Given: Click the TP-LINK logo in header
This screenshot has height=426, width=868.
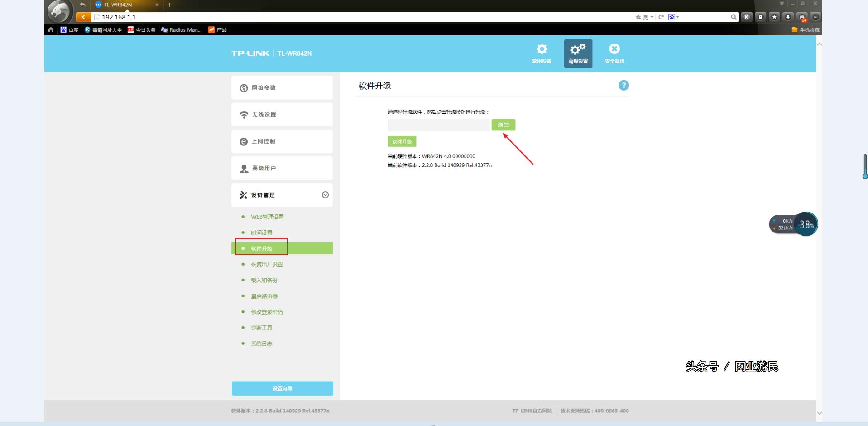Looking at the screenshot, I should (x=250, y=53).
